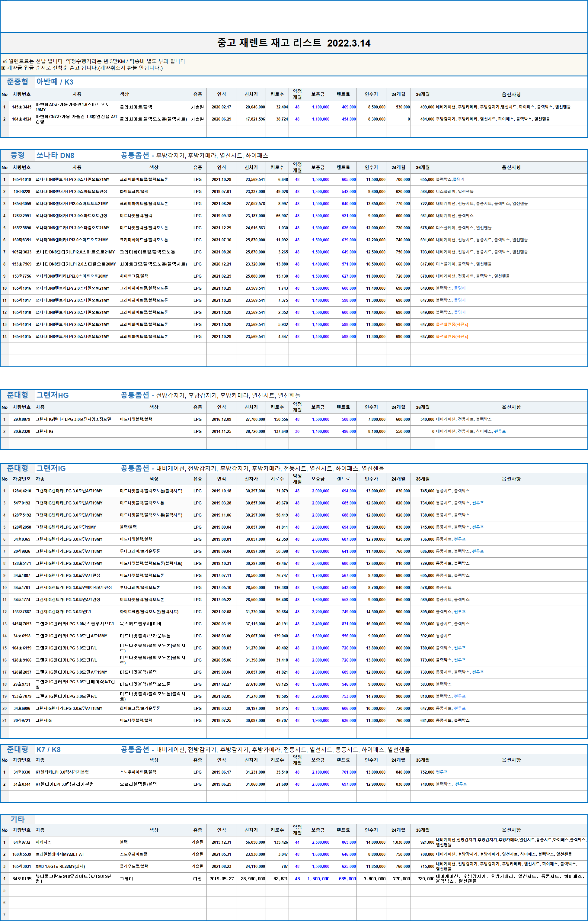Click the orange 옵션확인중(사진x) text for car 165하1014
The width and height of the screenshot is (588, 921).
[452, 324]
